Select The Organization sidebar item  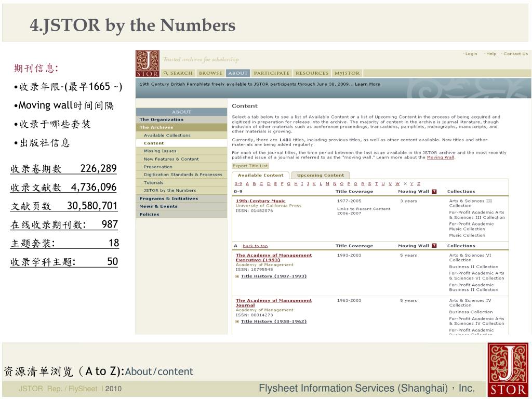pos(181,119)
